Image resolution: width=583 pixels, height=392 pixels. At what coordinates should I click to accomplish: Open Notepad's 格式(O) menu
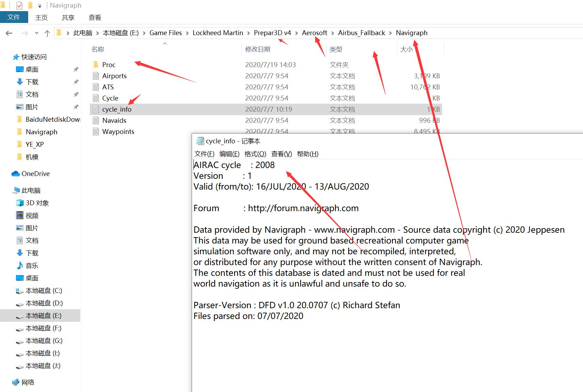[255, 154]
